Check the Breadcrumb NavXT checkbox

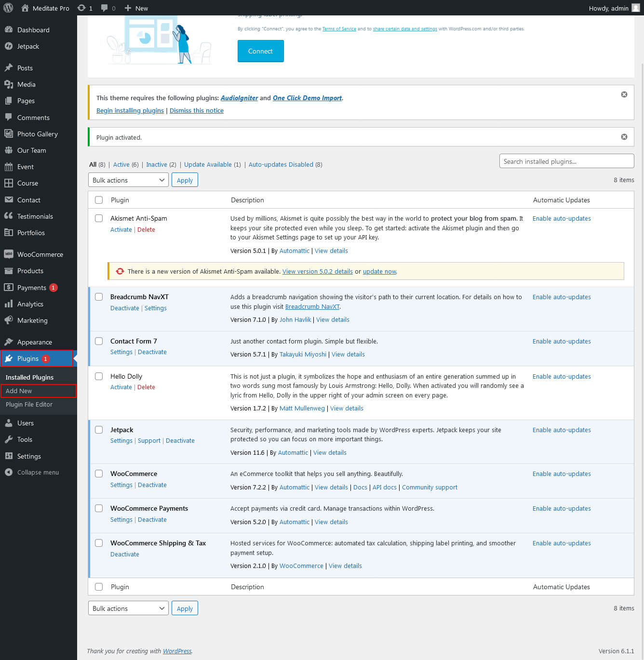[x=99, y=297]
